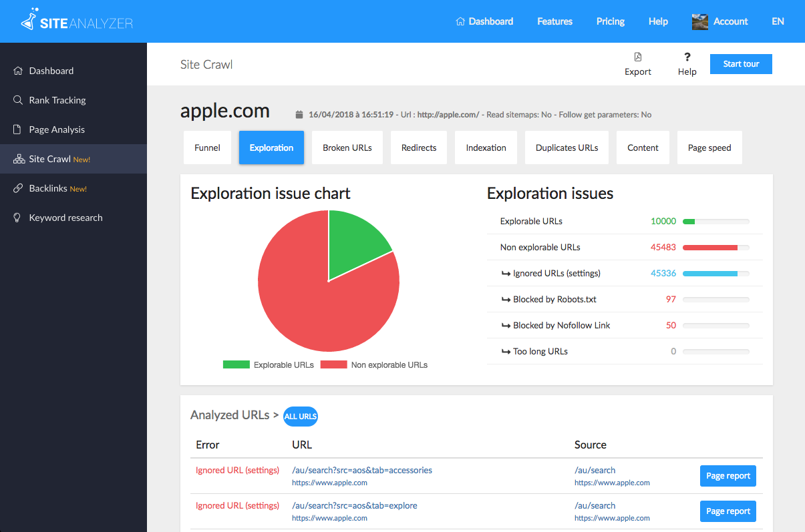Viewport: 805px width, 532px height.
Task: Open Page report for accessories URL
Action: (x=728, y=476)
